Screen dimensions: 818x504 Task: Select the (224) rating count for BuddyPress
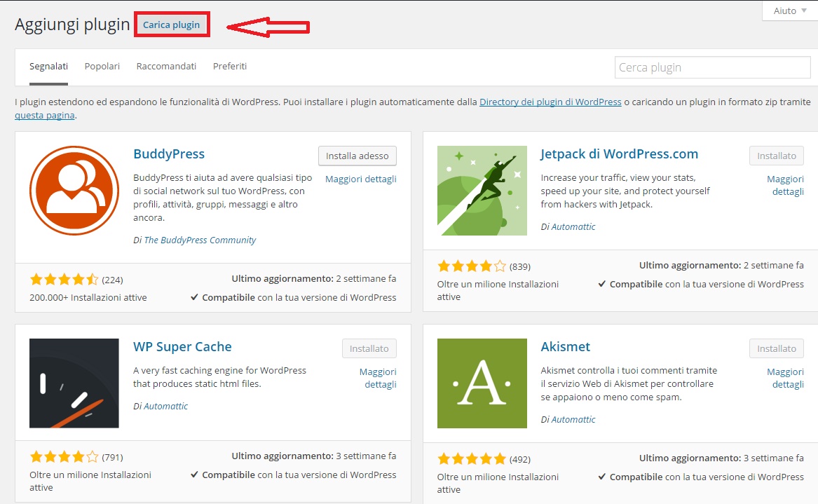click(113, 280)
